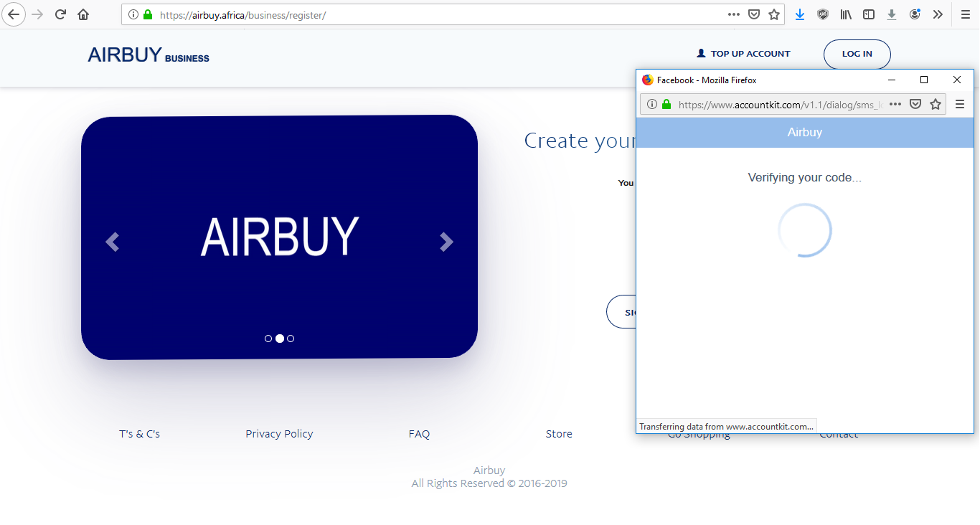Reload the page with the refresh icon
The height and width of the screenshot is (525, 980).
pos(61,14)
